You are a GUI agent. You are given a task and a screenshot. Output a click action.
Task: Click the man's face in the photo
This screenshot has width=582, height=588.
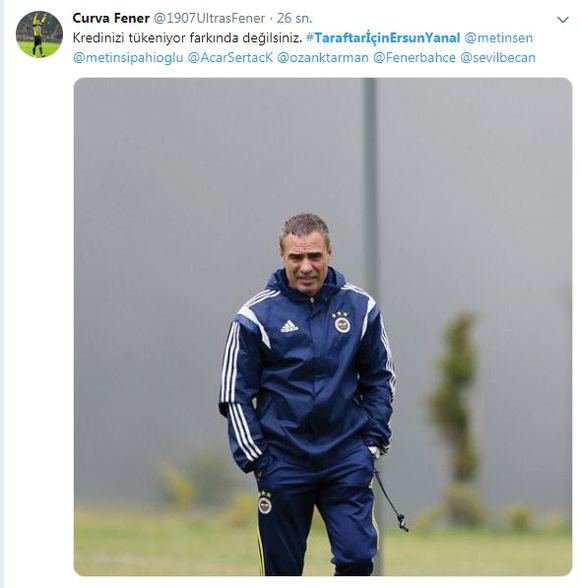306,259
